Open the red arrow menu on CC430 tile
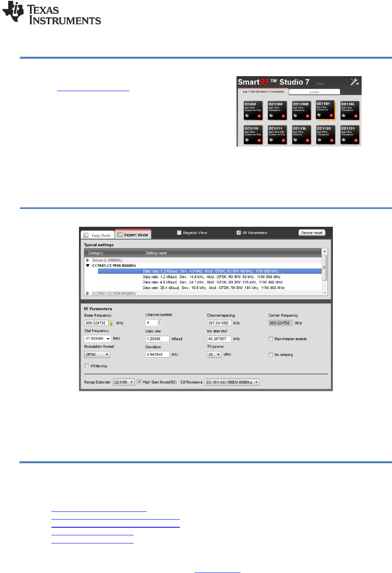The width and height of the screenshot is (392, 573). (x=259, y=116)
